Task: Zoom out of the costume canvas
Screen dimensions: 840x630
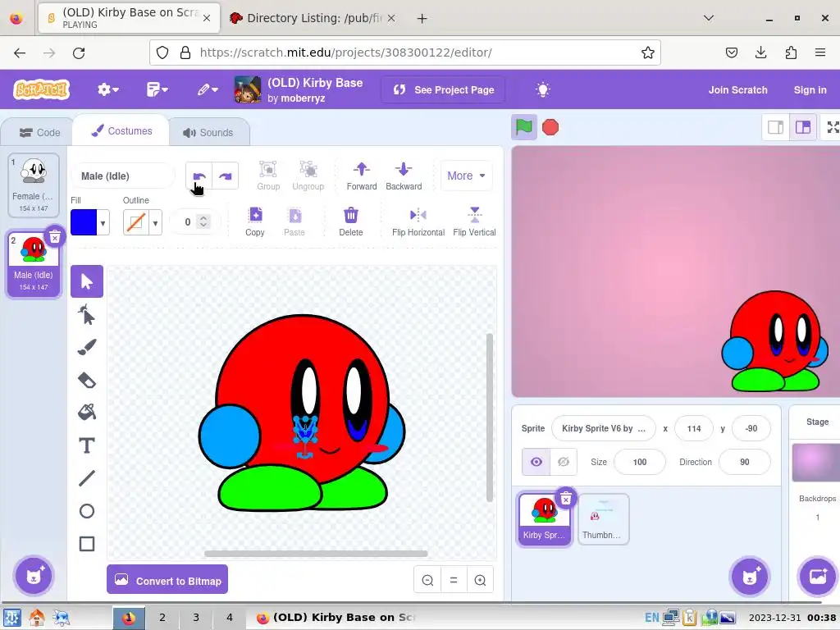Action: click(x=427, y=580)
